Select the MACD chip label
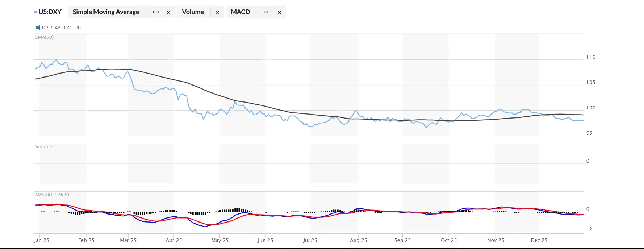Viewport: 644px width, 249px height. click(240, 12)
